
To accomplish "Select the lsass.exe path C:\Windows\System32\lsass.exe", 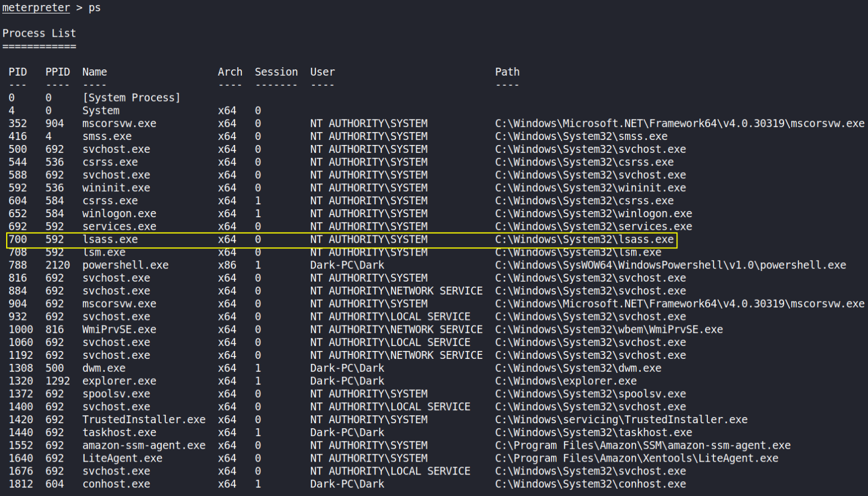I will (x=584, y=239).
